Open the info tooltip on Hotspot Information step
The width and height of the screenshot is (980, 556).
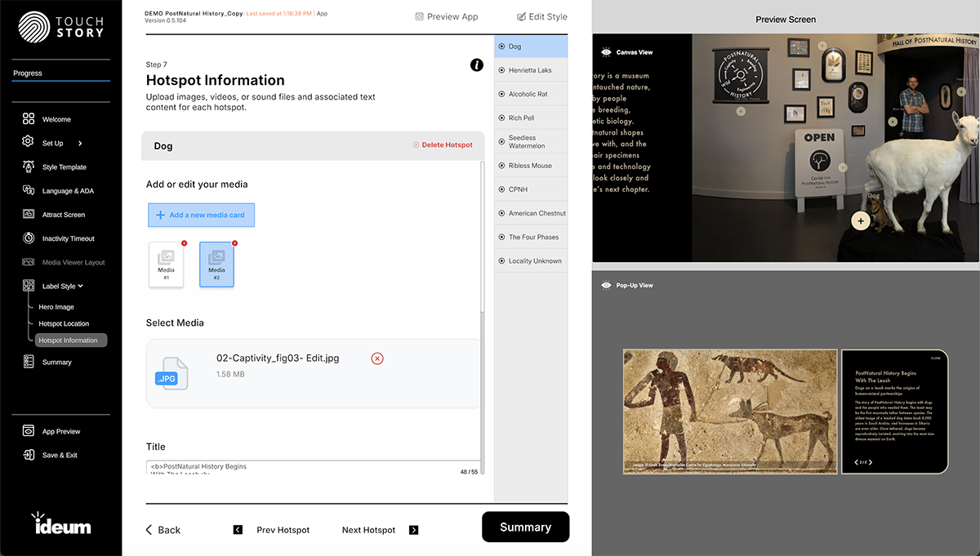point(477,64)
